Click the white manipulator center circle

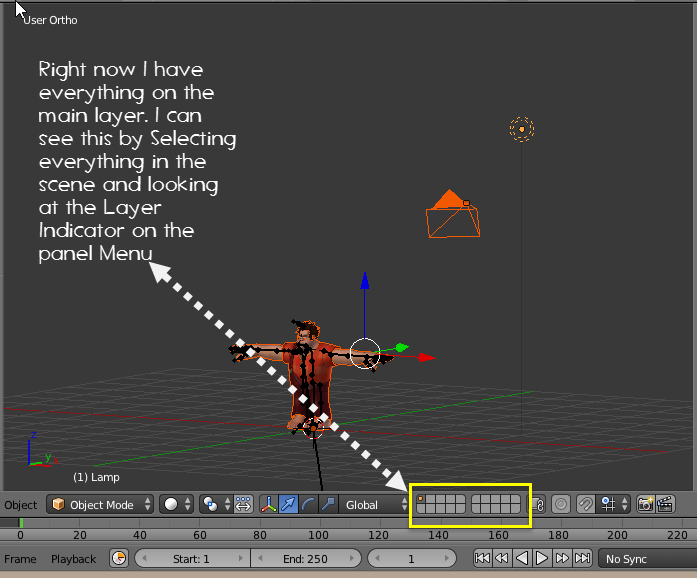(365, 353)
